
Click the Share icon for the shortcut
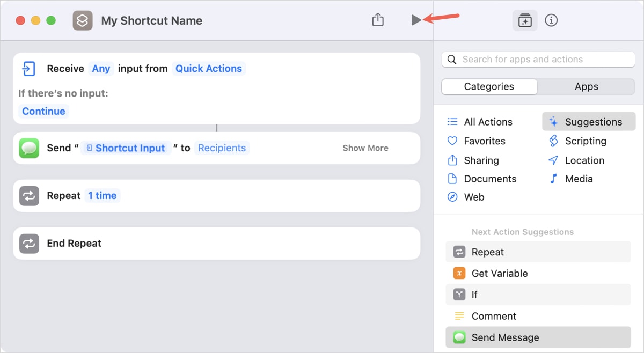click(x=377, y=19)
